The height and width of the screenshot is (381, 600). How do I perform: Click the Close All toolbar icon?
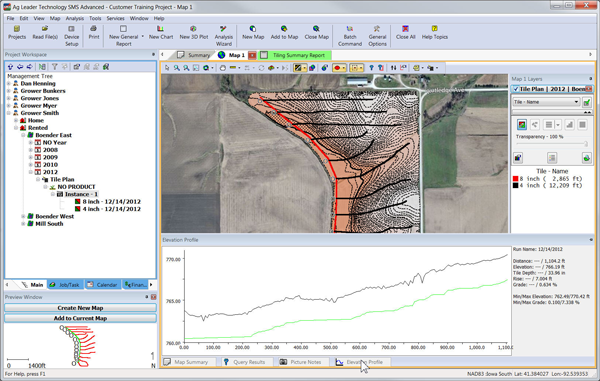[x=405, y=29]
